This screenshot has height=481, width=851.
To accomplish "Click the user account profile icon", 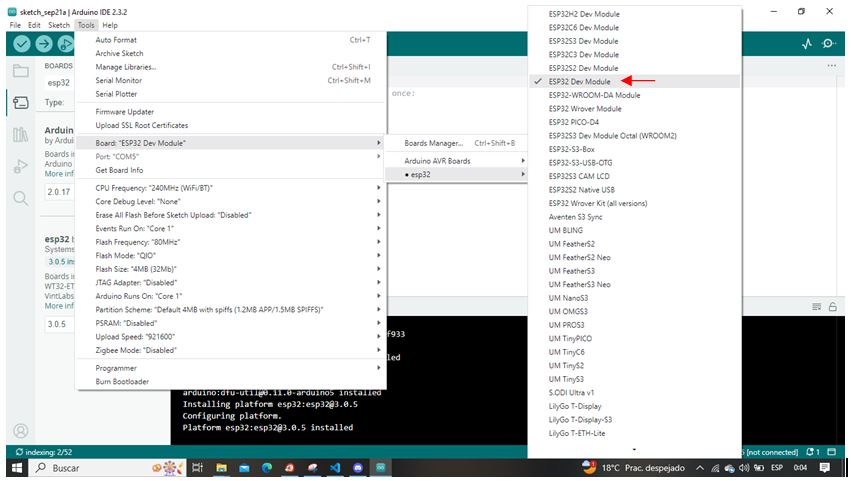I will [21, 431].
